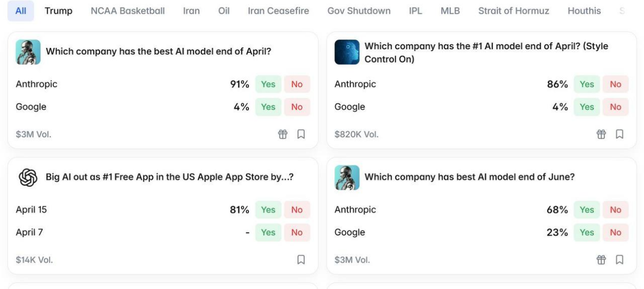Viewport: 644px width, 289px height.
Task: Buy Yes for Anthropic at 68%
Action: pos(587,210)
